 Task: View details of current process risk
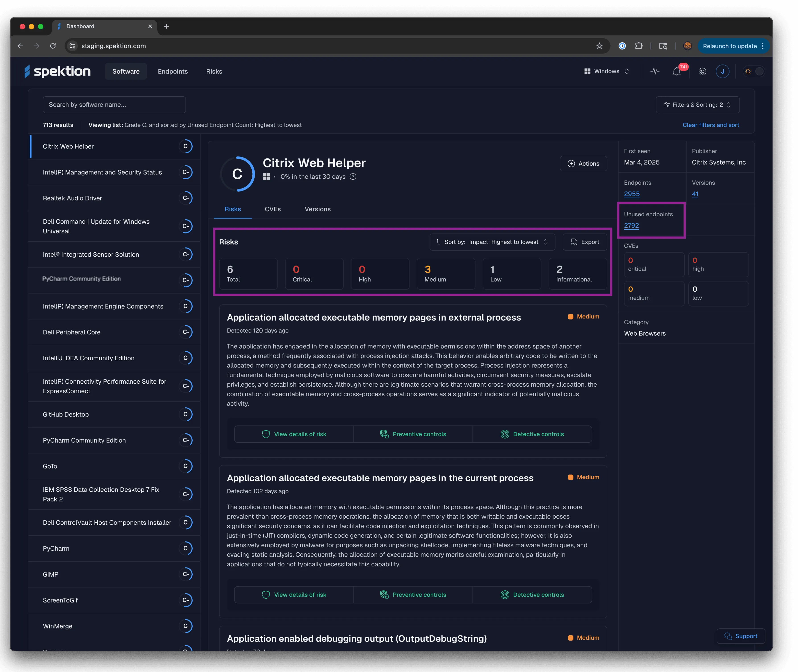tap(294, 595)
